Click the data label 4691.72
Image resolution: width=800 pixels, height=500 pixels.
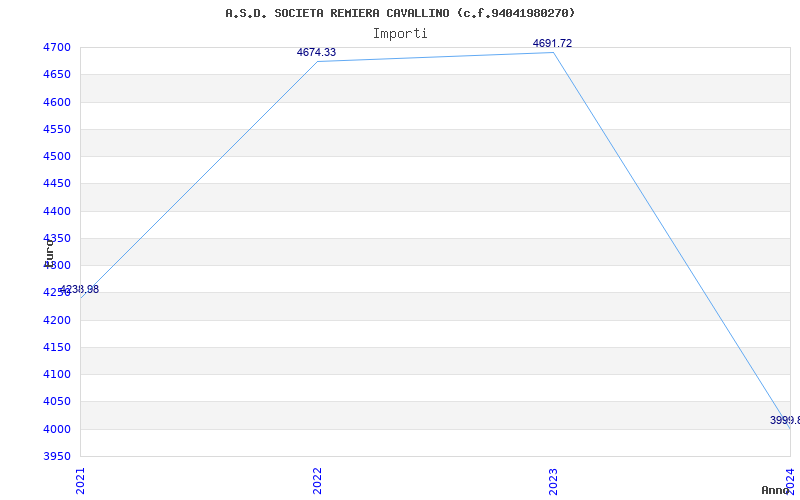[x=553, y=43]
